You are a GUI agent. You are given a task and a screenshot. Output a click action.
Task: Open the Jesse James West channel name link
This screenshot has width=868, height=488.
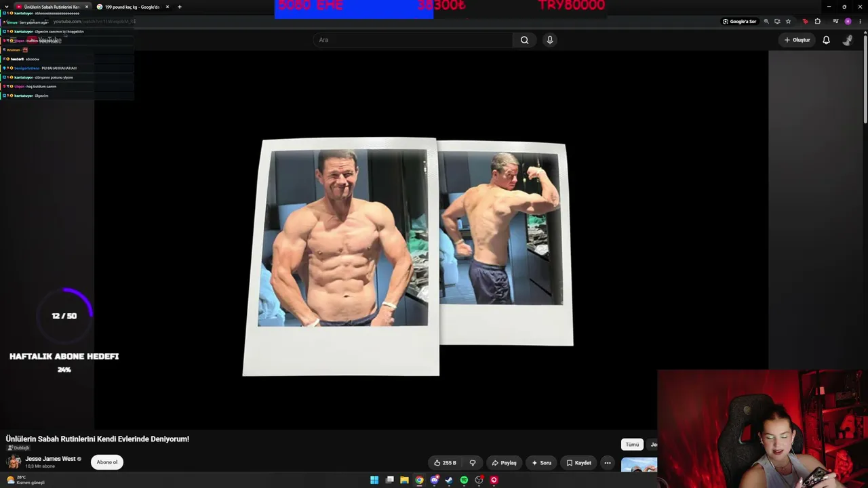click(50, 459)
